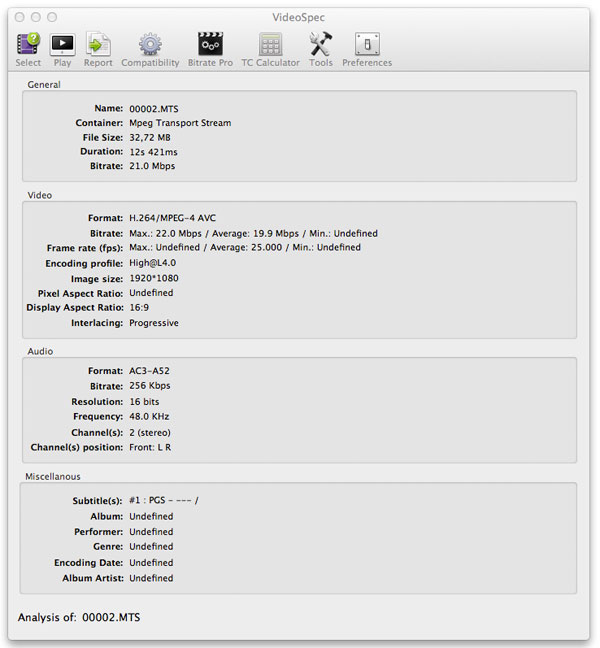Click the Performer Undefined value
The height and width of the screenshot is (648, 600).
coord(151,532)
